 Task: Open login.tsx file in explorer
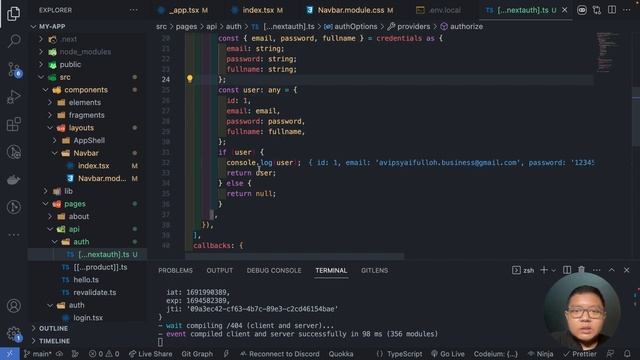tap(87, 318)
